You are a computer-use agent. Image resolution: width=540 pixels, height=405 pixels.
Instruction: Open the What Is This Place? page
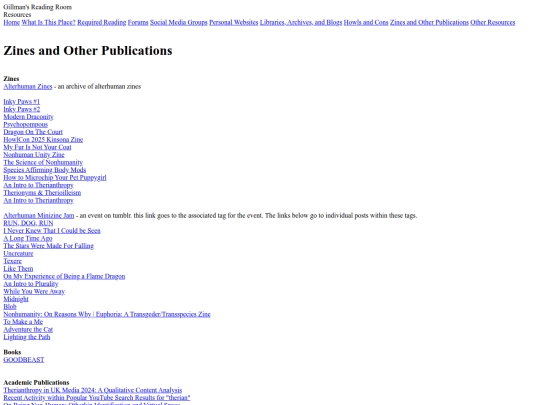click(x=48, y=22)
